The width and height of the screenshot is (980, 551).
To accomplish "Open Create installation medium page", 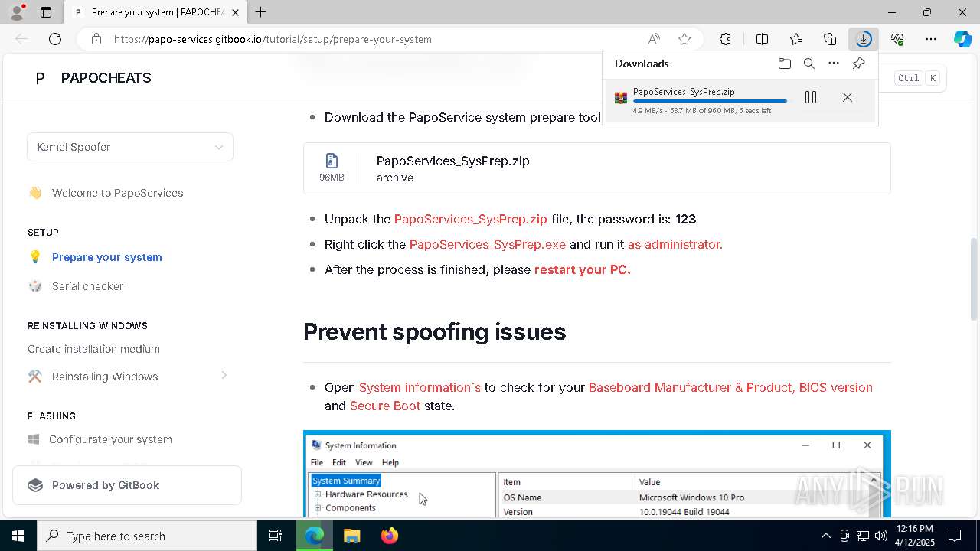I will click(x=93, y=349).
